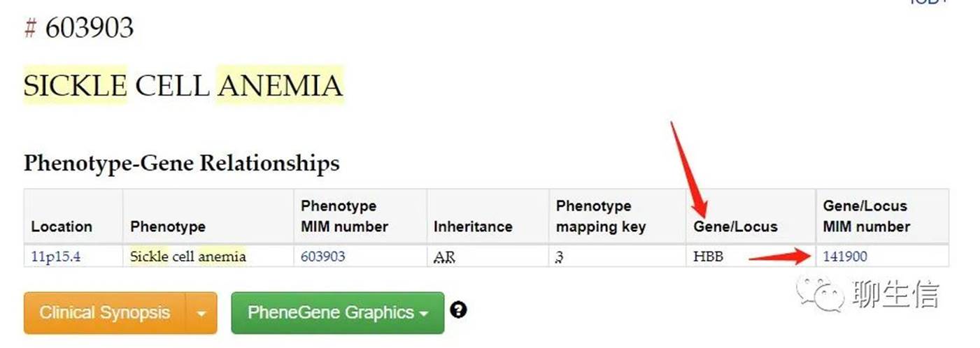Click the Phenotype-Gene Relationships heading
This screenshot has height=348, width=980.
tap(181, 164)
